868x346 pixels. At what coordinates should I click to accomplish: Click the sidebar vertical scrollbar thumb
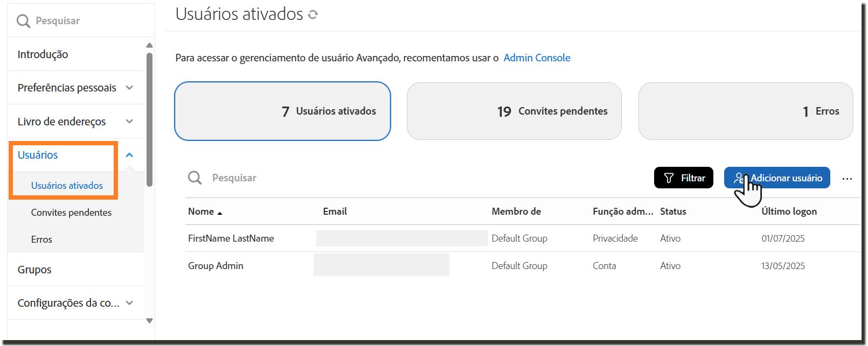coord(150,119)
